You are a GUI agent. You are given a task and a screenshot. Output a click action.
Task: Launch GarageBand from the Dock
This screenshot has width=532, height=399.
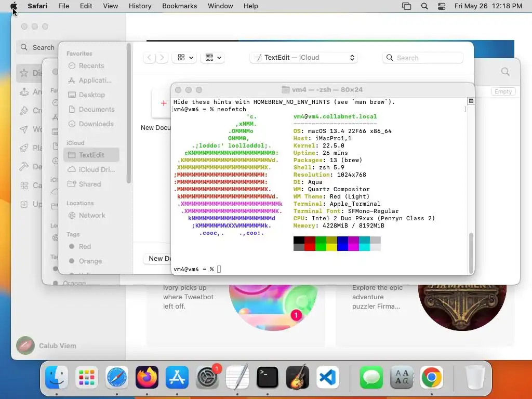point(298,377)
